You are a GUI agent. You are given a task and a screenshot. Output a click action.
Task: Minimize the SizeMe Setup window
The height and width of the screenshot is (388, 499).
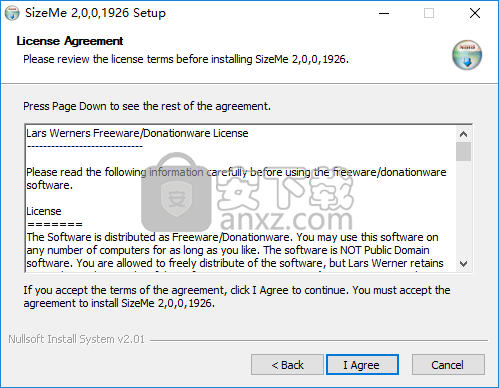384,13
